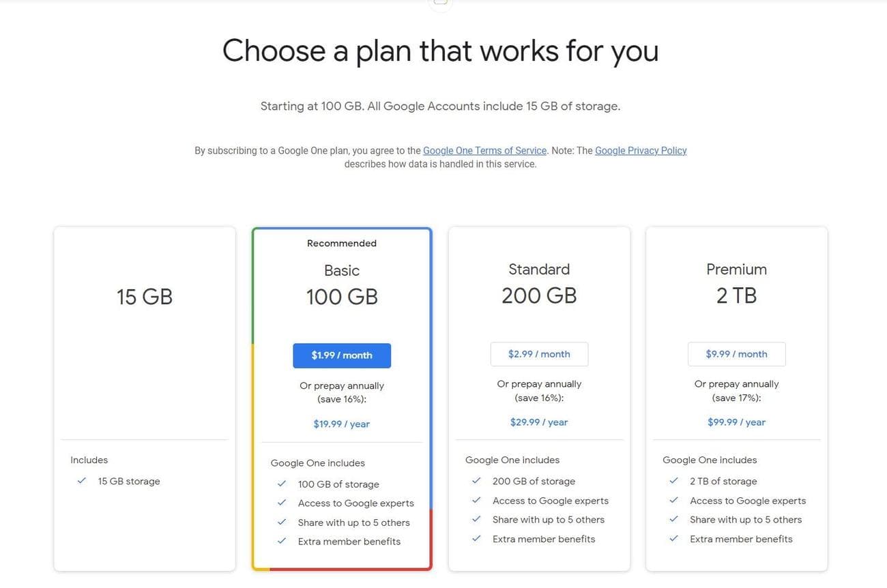Select the $9.99 / month Premium plan button

click(737, 354)
